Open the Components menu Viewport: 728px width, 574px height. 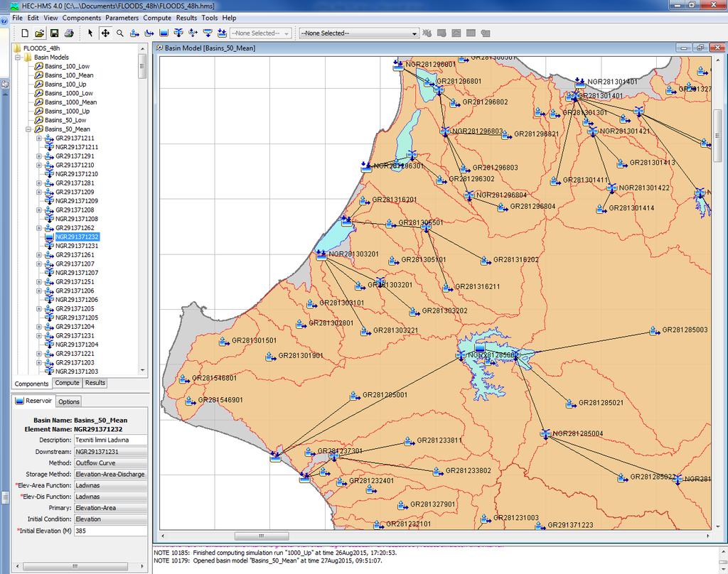82,18
